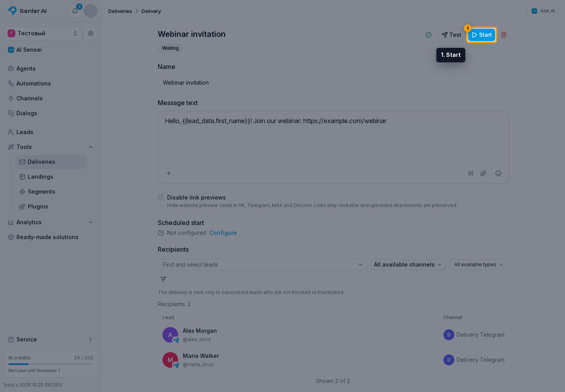Screen dimensions: 565x392
Task: Open the emoji picker
Action: [498, 173]
